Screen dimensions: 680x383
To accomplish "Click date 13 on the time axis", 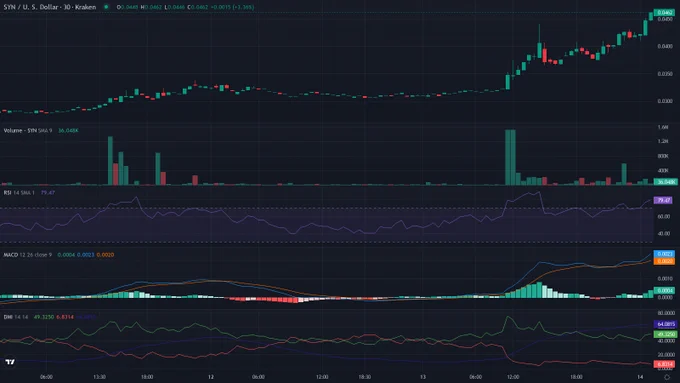I will (422, 377).
